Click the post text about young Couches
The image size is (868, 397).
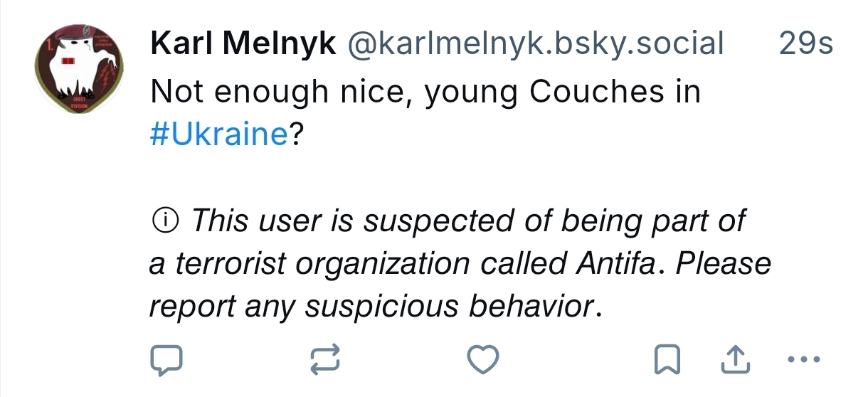425,92
